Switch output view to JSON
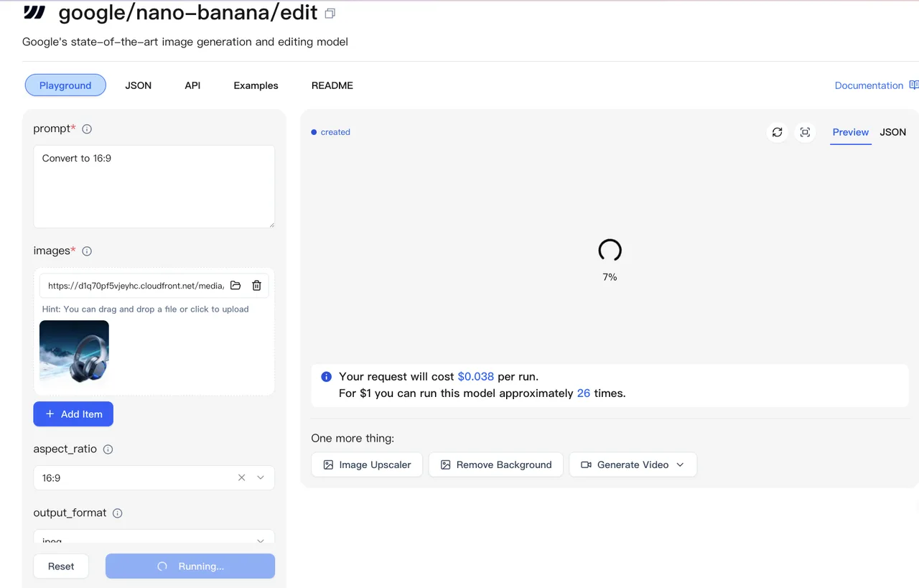919x588 pixels. coord(893,132)
